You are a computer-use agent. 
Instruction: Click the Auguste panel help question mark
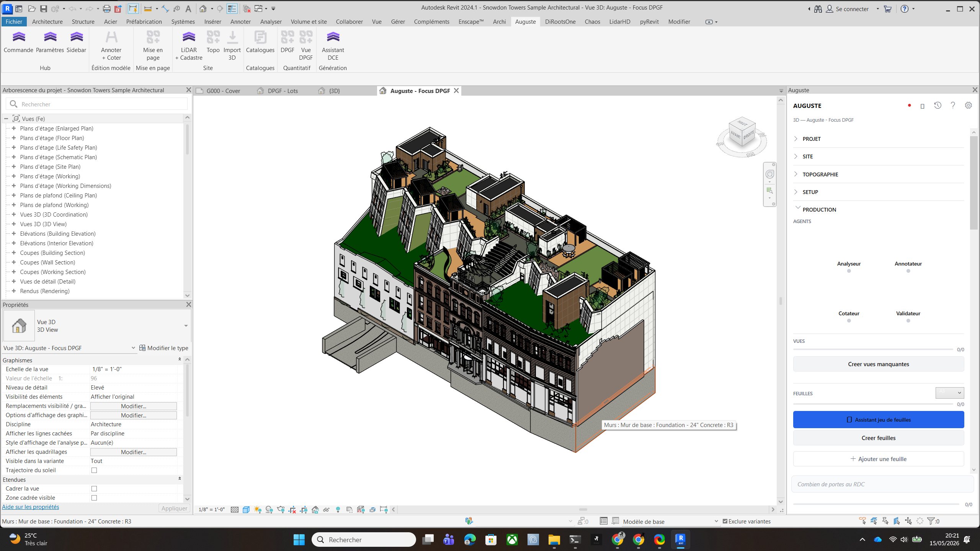click(x=953, y=105)
